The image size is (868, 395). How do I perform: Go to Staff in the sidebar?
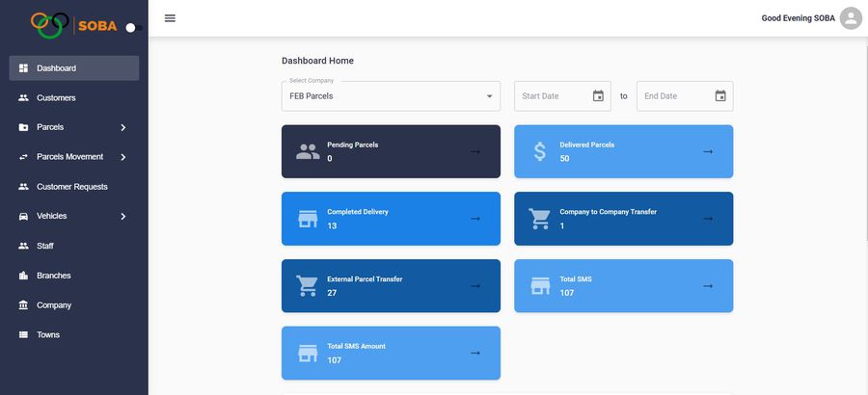coord(74,246)
